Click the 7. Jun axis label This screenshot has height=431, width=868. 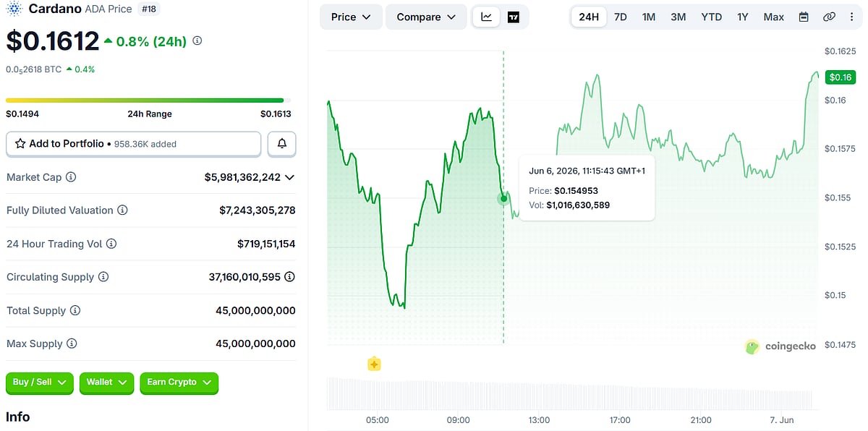782,420
